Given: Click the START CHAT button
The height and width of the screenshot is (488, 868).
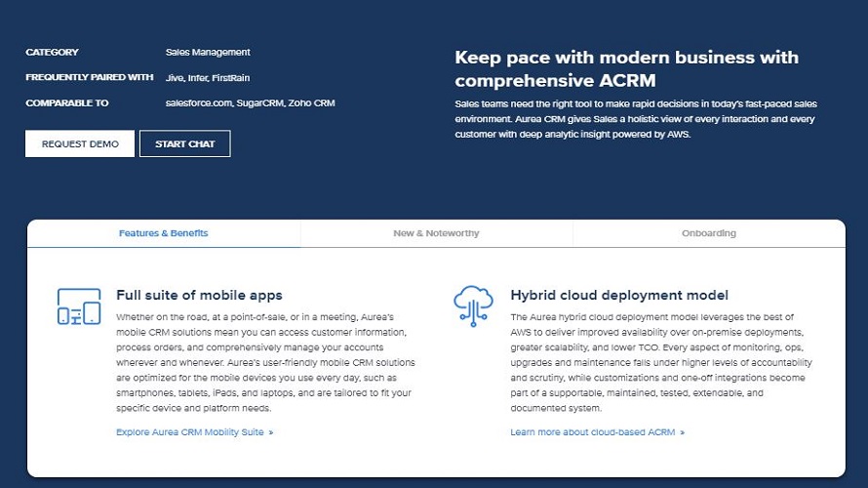Looking at the screenshot, I should tap(185, 143).
